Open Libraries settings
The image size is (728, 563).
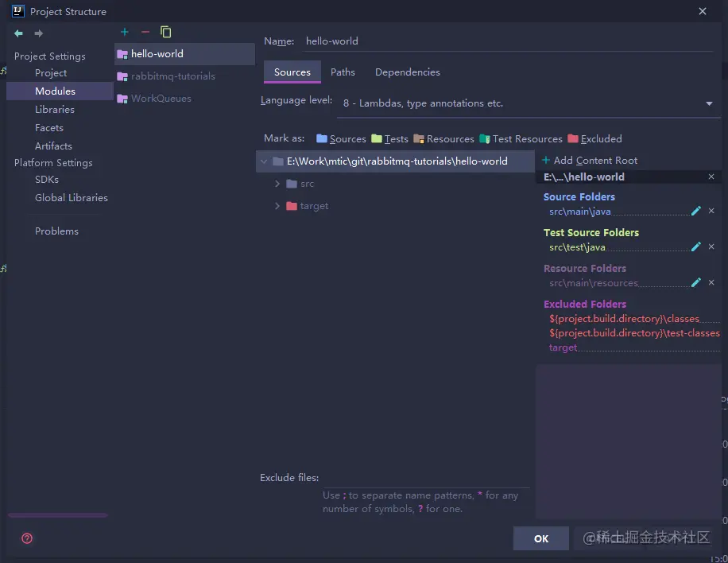(55, 110)
